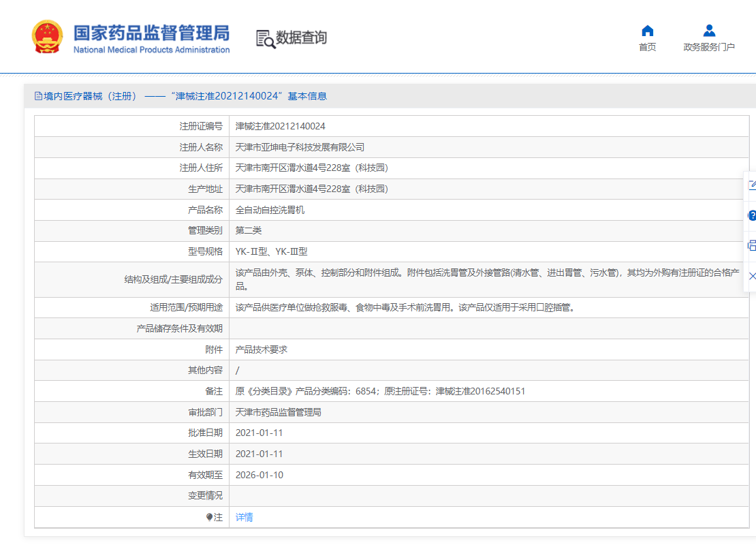Viewport: 756px width, 545px height.
Task: Click the 注册人住所 label
Action: [201, 168]
